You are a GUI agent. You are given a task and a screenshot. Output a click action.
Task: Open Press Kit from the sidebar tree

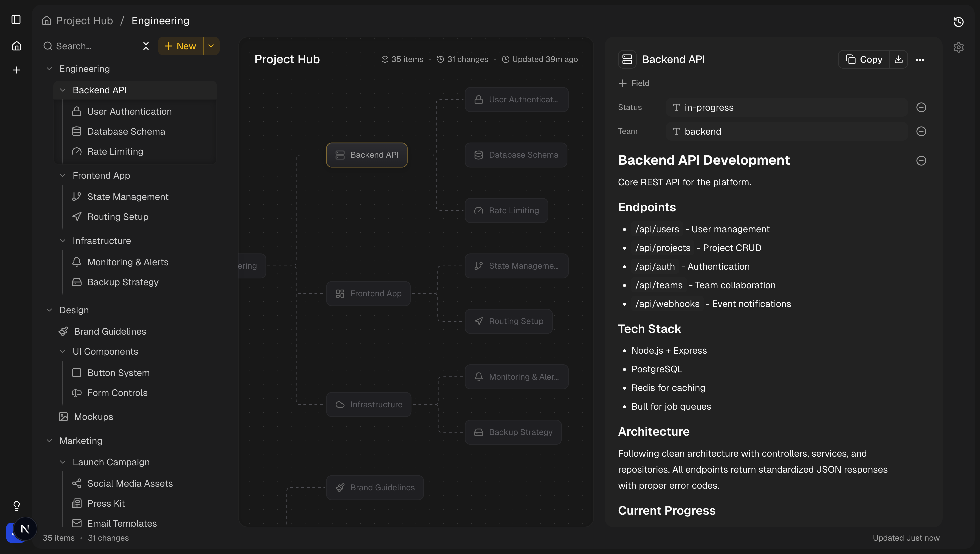(106, 503)
